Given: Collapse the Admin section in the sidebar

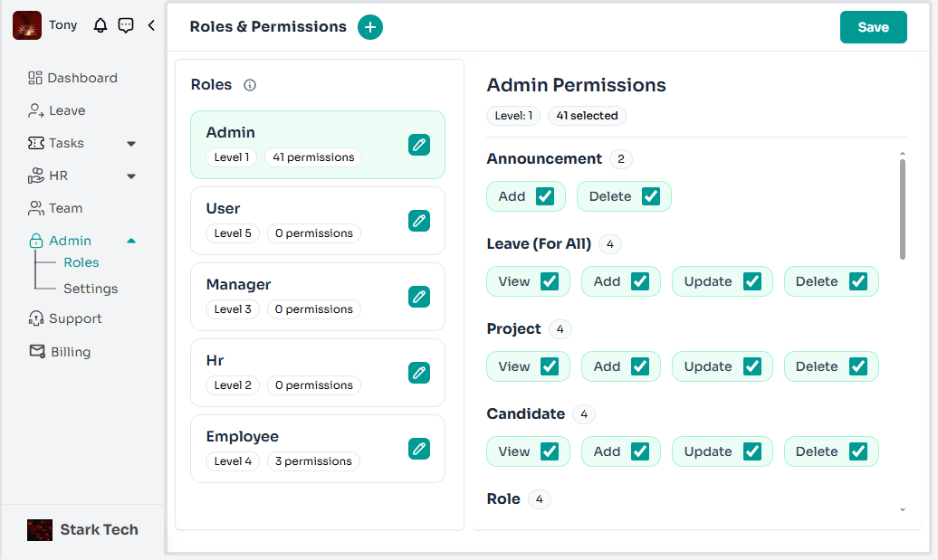Looking at the screenshot, I should click(x=68, y=241).
